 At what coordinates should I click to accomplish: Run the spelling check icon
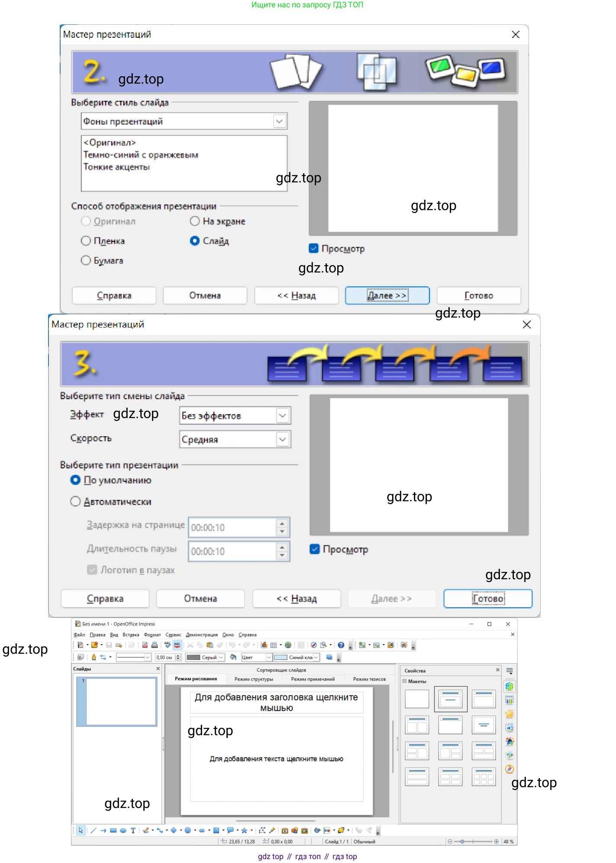click(168, 645)
